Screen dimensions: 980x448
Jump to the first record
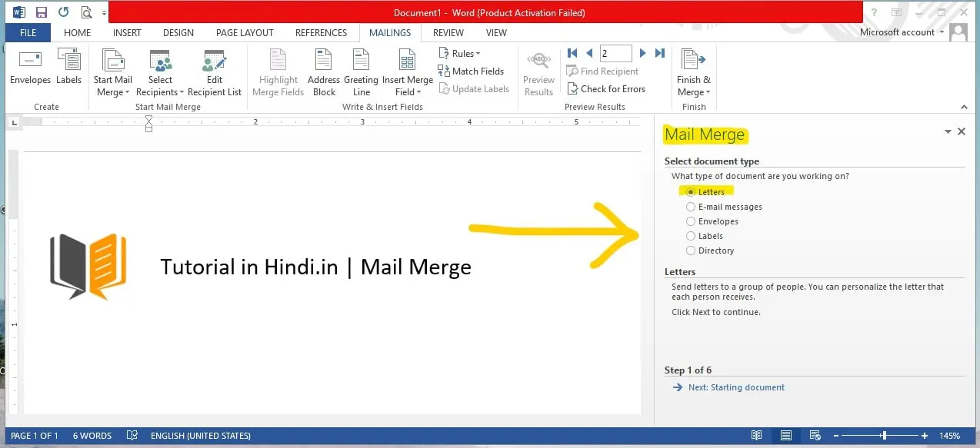coord(572,53)
